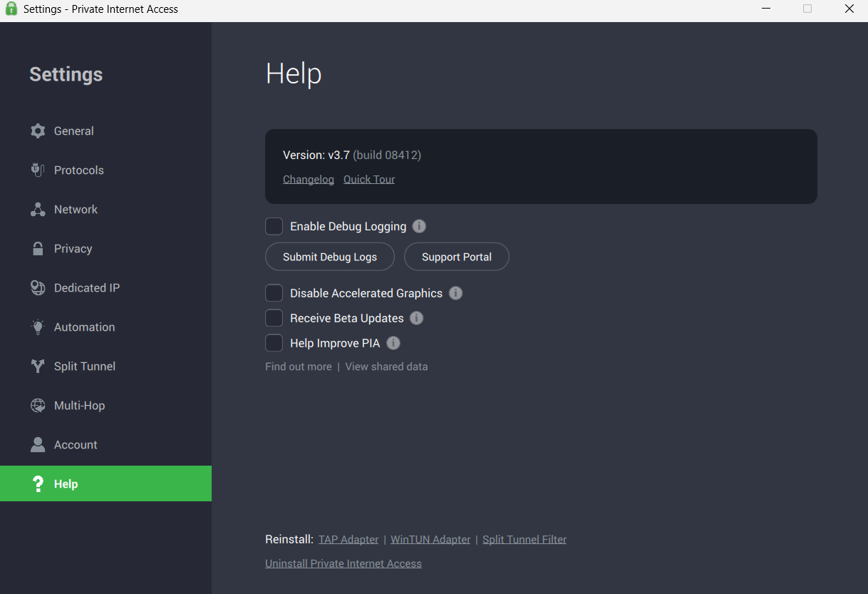Screen dimensions: 868x594
Task: Reinstall the WinTUN Adapter link
Action: [x=430, y=540]
